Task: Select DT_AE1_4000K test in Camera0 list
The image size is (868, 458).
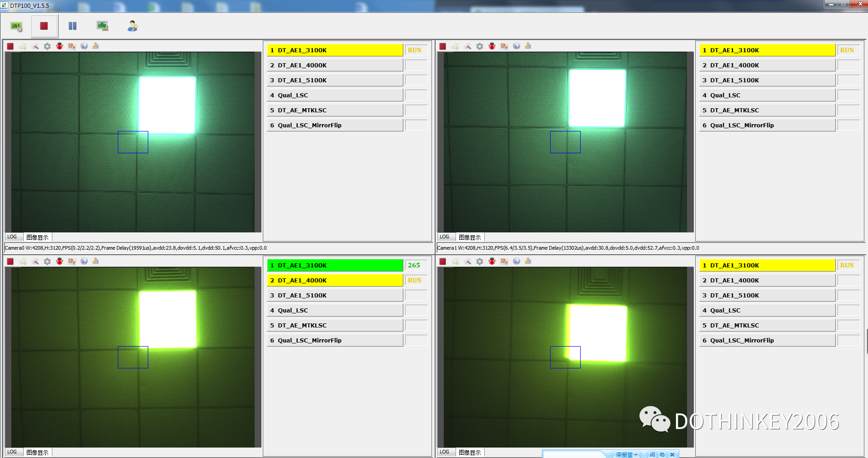Action: click(335, 65)
